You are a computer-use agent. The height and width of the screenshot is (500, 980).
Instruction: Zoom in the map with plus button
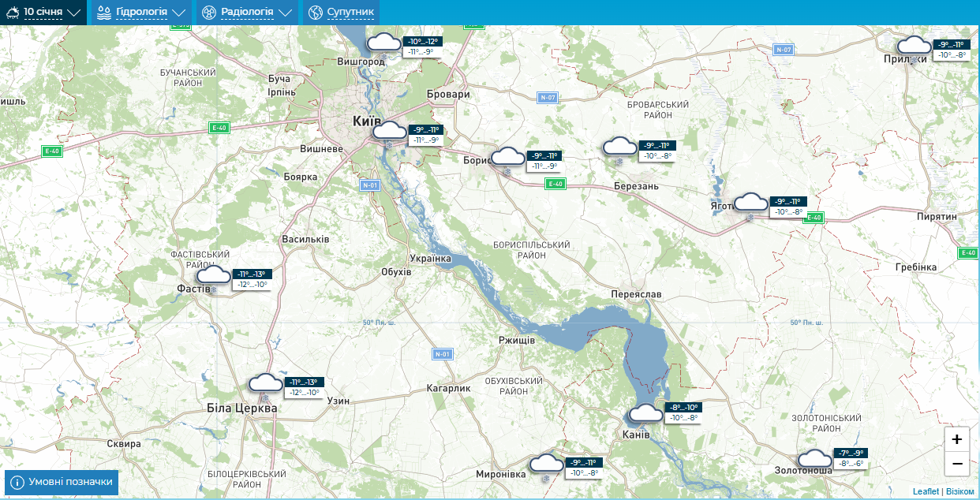[956, 440]
